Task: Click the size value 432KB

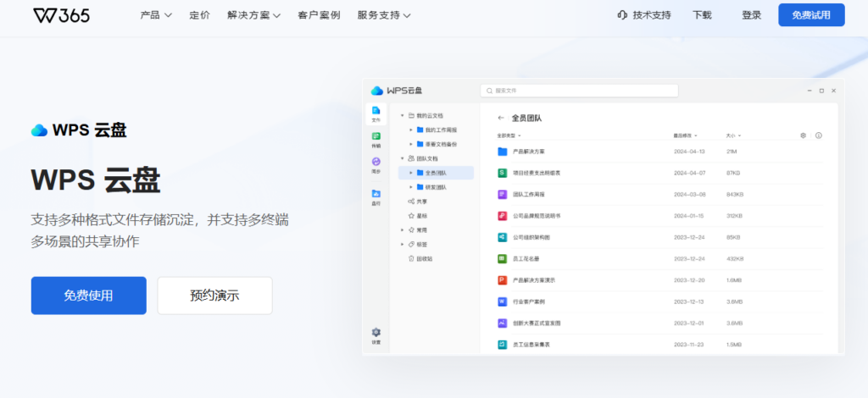Action: [x=735, y=259]
